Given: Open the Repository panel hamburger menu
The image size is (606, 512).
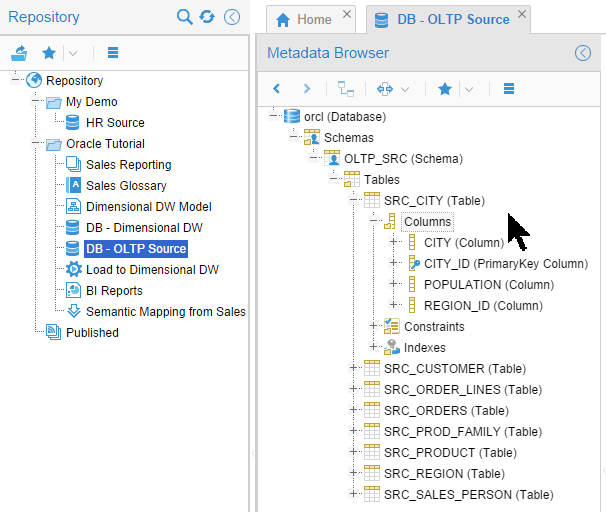Looking at the screenshot, I should coord(113,52).
